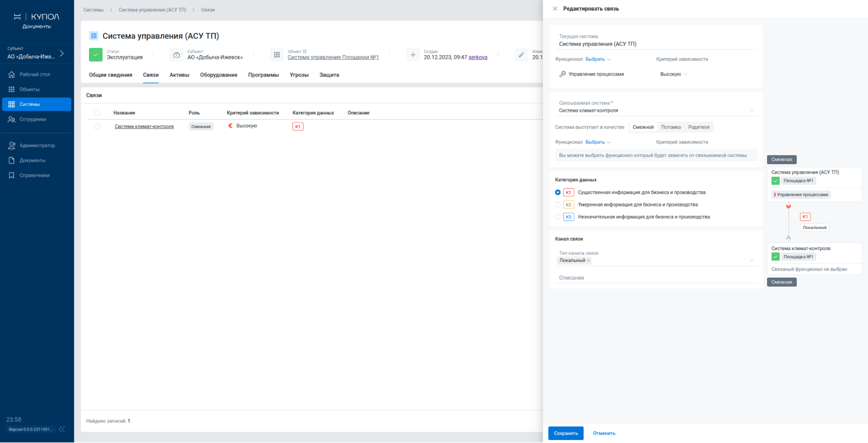
Task: Click Локальный label in the diagram
Action: pos(815,228)
